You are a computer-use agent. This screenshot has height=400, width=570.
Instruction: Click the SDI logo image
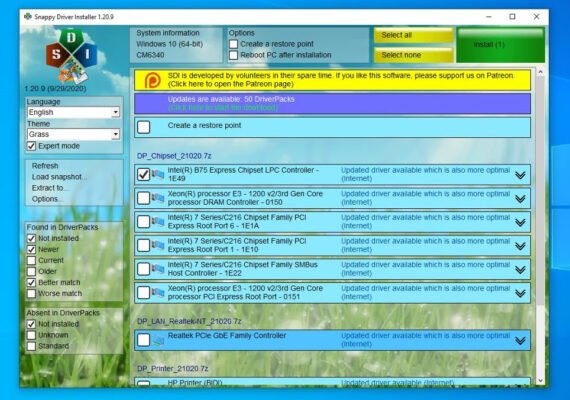tap(71, 55)
